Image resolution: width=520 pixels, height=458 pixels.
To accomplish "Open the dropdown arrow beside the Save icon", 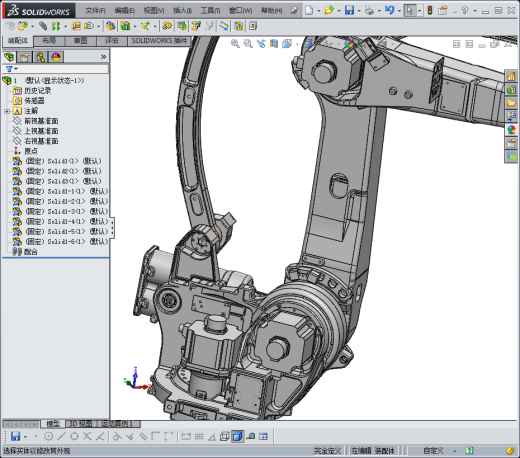I will [x=359, y=11].
